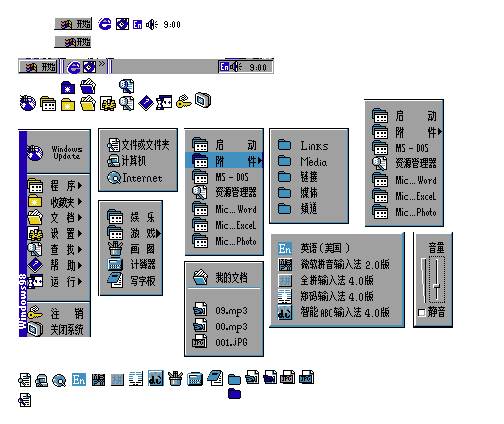Launch 计算器 from the accessories submenu
504x424 pixels.
131,265
